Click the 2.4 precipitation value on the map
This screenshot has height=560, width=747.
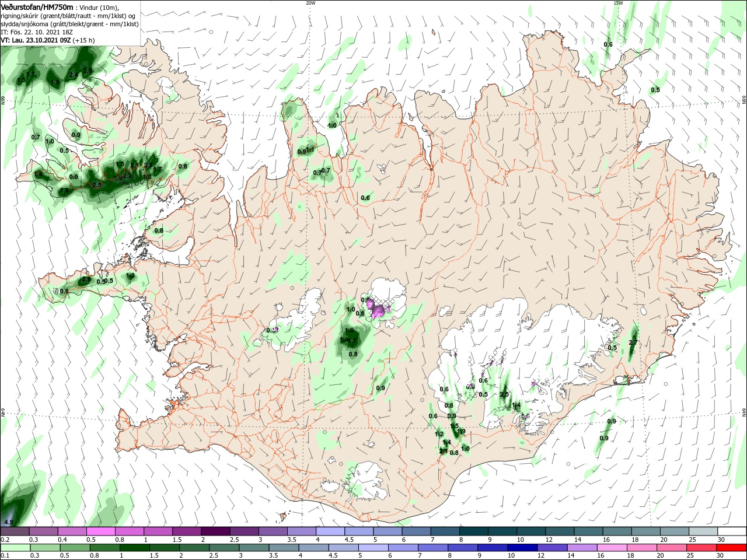[74, 75]
